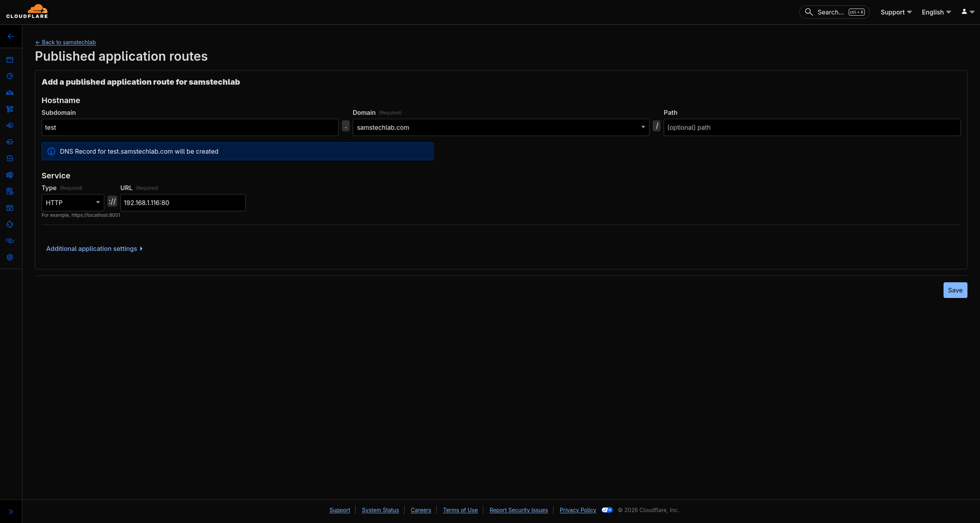
Task: Open the English language menu
Action: [936, 12]
